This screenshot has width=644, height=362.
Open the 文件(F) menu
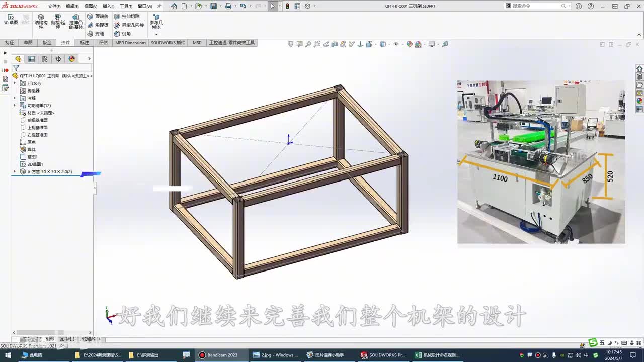coord(54,6)
